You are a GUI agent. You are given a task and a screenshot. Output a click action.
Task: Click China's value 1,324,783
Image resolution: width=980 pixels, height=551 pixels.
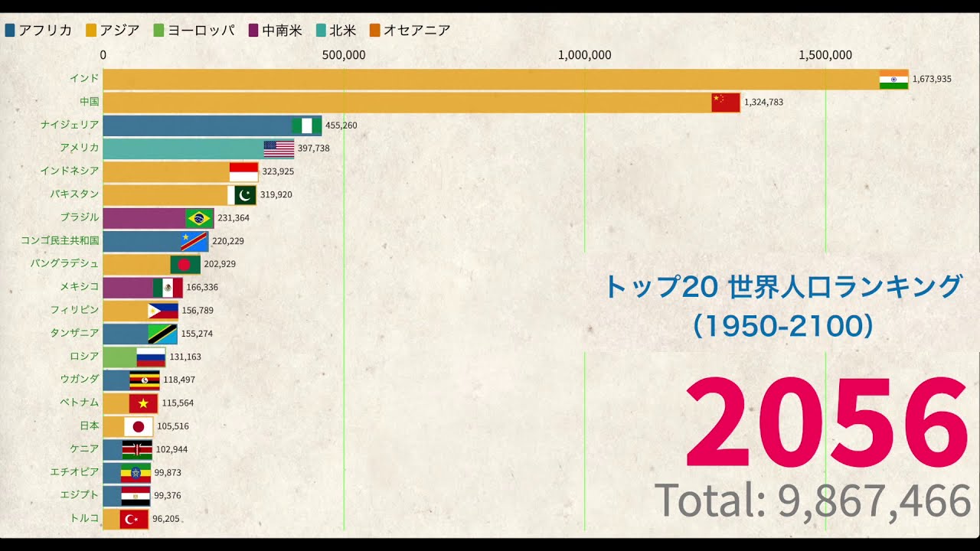763,102
